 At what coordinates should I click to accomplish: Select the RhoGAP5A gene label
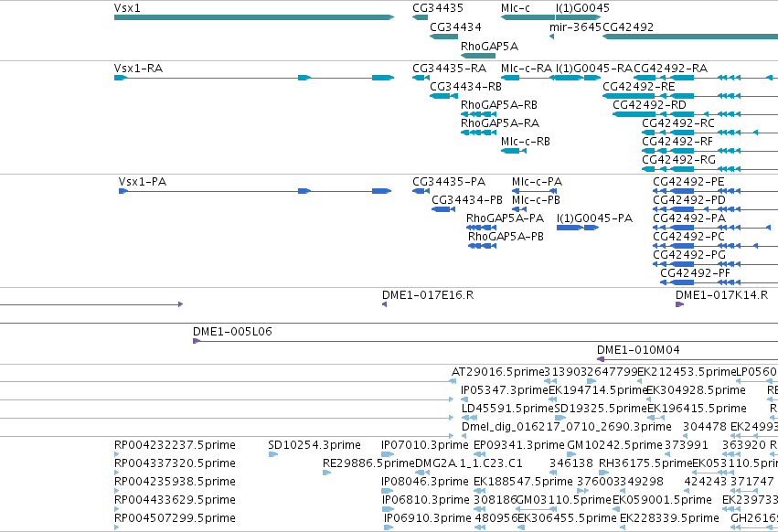(x=489, y=46)
